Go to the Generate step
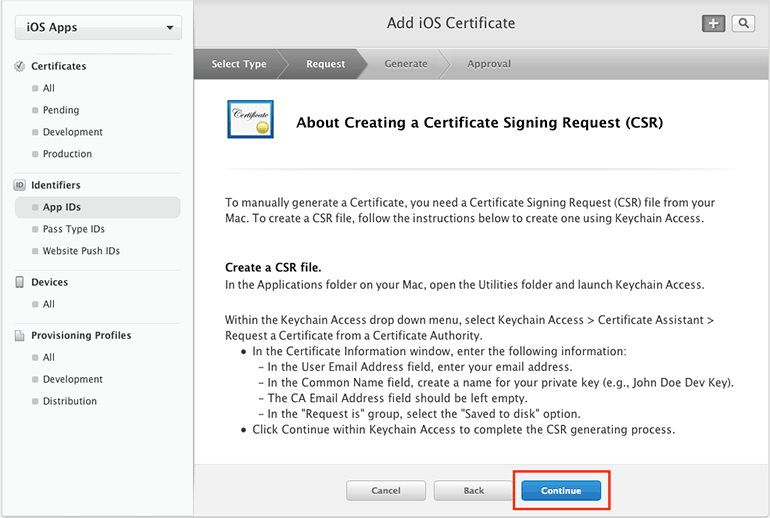770x518 pixels. pyautogui.click(x=406, y=64)
